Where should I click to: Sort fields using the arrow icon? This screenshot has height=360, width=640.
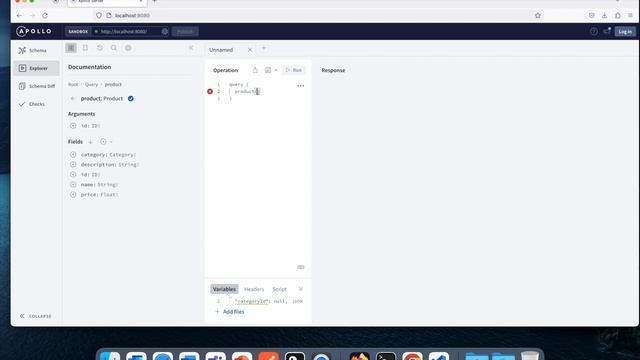[90, 142]
